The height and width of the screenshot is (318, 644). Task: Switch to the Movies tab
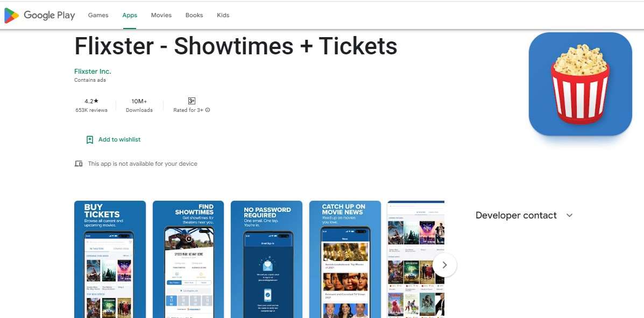(161, 15)
